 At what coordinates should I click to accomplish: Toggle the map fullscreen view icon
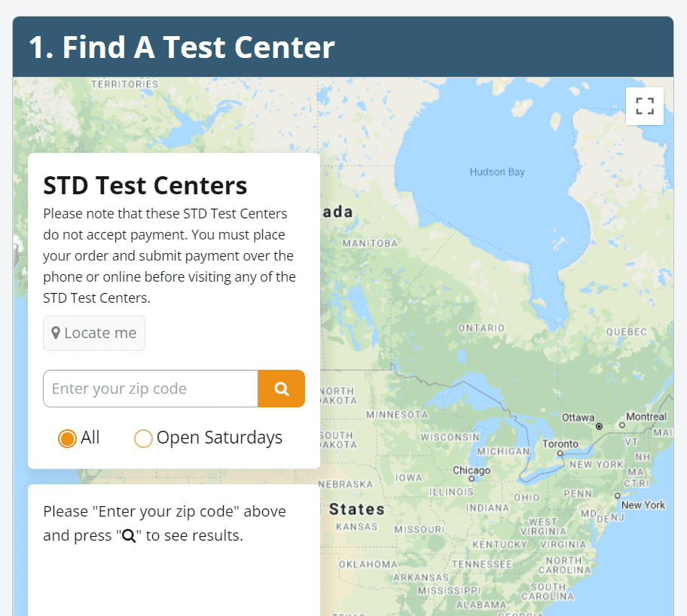pos(645,106)
